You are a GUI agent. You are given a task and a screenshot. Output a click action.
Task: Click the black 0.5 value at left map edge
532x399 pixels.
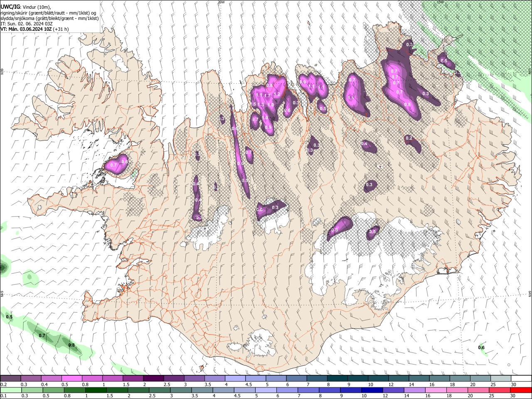(9, 317)
